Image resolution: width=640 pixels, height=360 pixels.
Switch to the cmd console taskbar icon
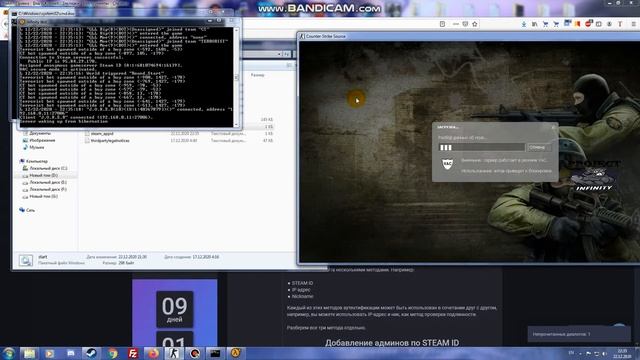pos(215,353)
